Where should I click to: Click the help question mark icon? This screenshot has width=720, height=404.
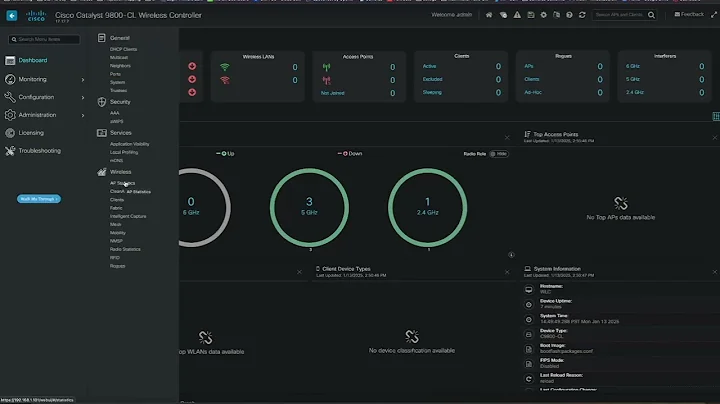point(569,15)
